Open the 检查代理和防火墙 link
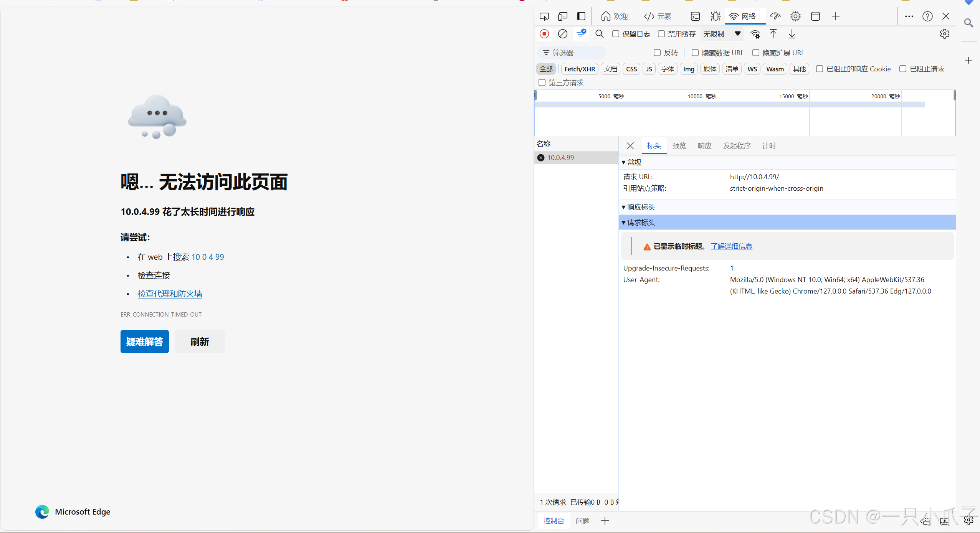The width and height of the screenshot is (980, 533). [170, 294]
